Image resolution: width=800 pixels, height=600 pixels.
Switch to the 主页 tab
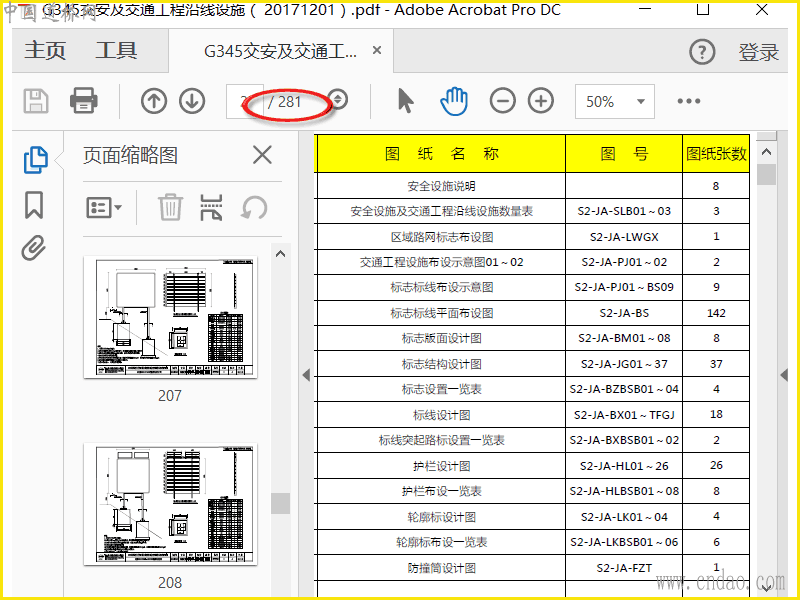coord(45,50)
